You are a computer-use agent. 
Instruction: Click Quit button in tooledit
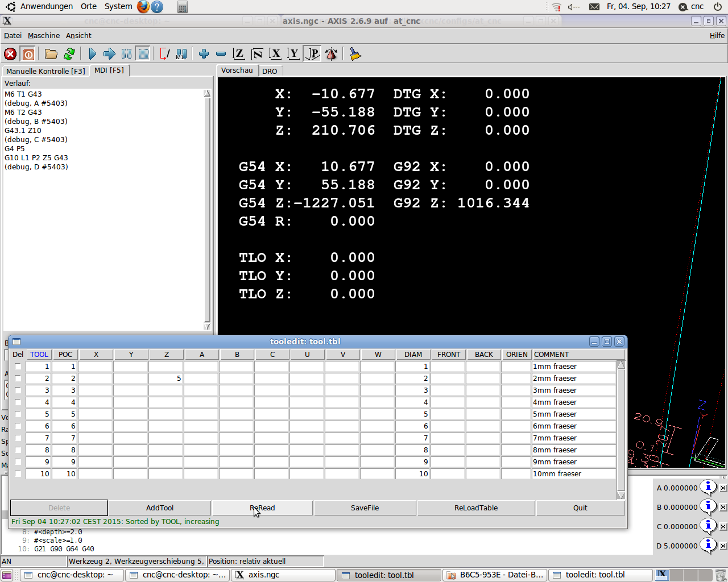[580, 508]
